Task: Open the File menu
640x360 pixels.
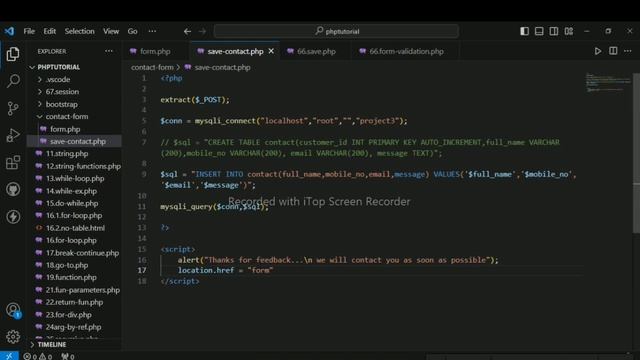Action: pyautogui.click(x=29, y=31)
